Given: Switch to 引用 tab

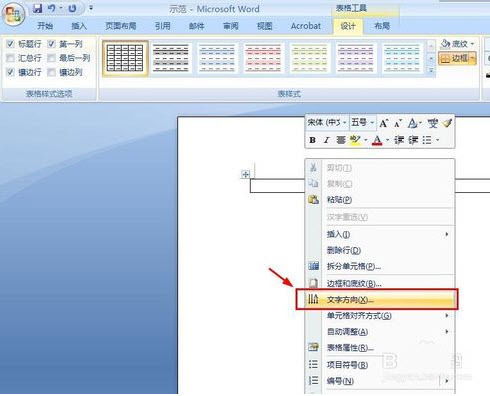Looking at the screenshot, I should (x=162, y=26).
